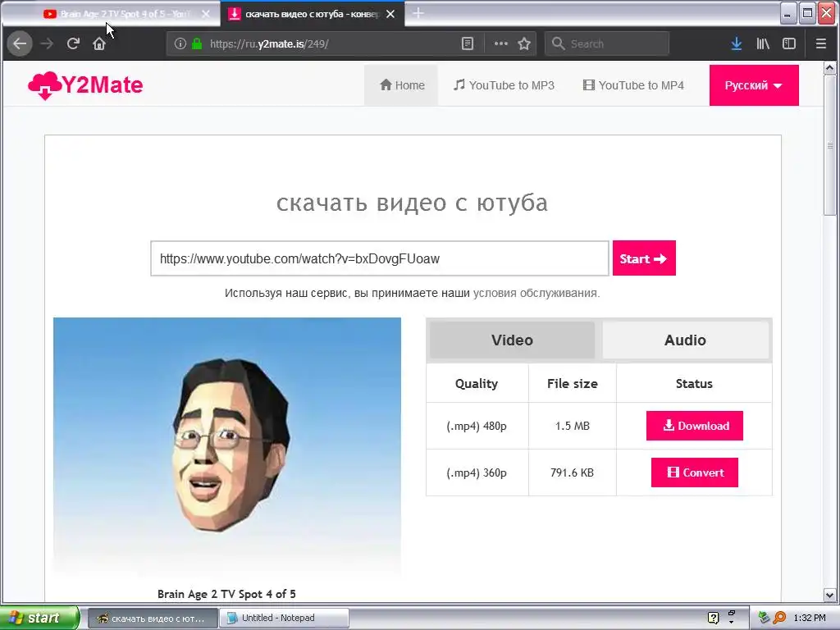Go back with the browser back arrow

pyautogui.click(x=20, y=44)
